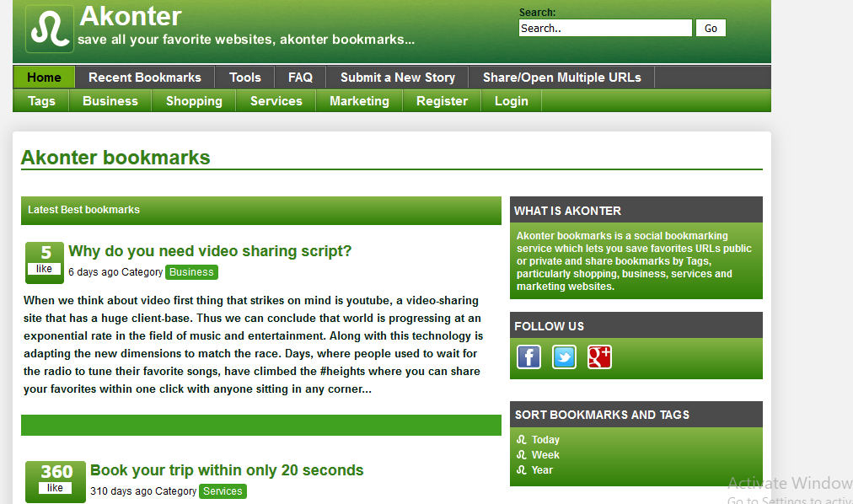Click inside the search input field
The image size is (853, 504).
tap(604, 28)
